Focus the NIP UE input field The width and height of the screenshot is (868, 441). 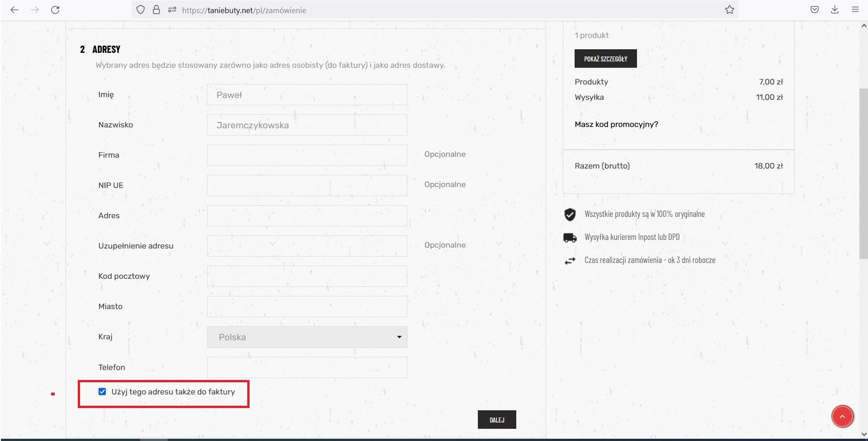click(307, 186)
